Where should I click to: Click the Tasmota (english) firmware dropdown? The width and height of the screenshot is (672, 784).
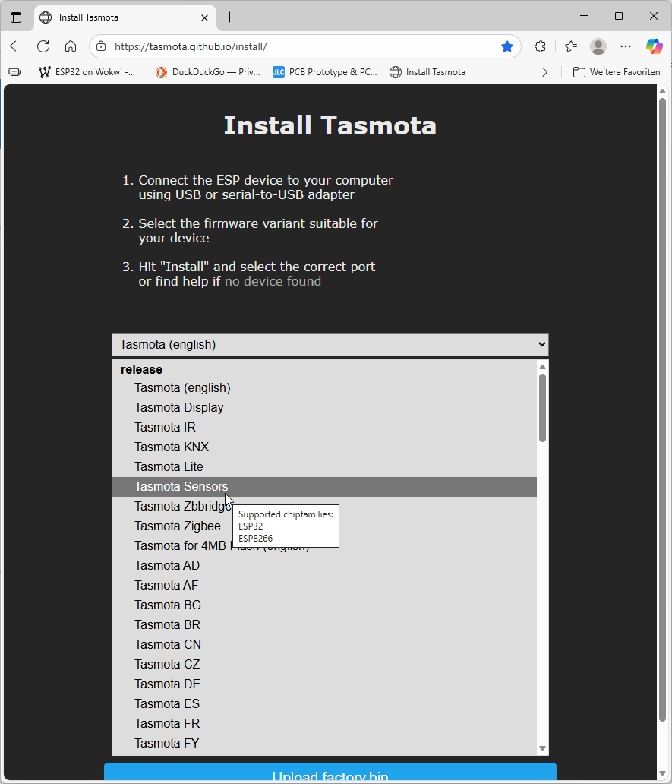(330, 344)
